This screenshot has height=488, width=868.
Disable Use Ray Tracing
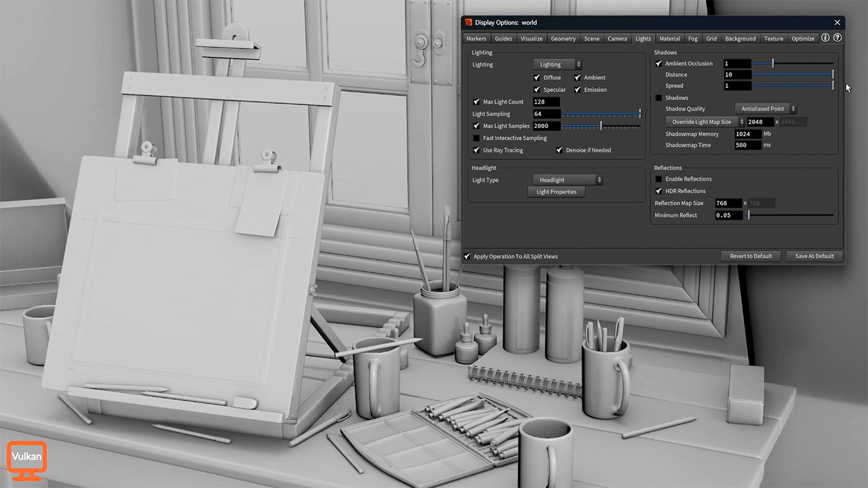point(476,150)
